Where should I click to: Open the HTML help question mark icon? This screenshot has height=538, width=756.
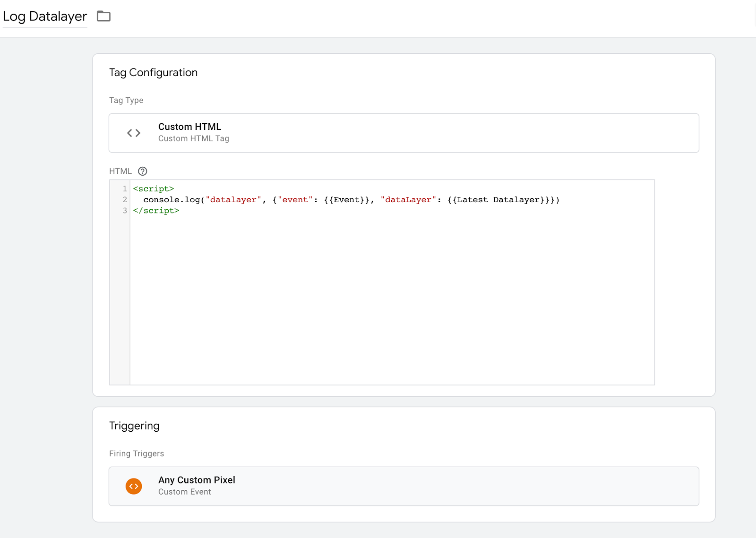143,171
